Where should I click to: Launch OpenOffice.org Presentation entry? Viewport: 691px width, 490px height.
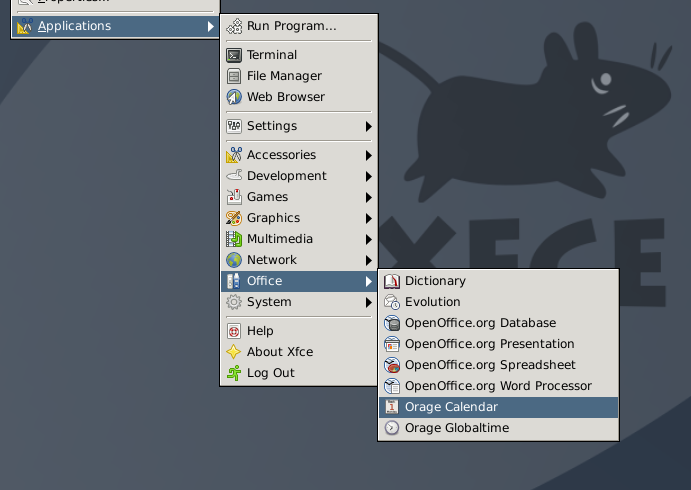(x=498, y=344)
